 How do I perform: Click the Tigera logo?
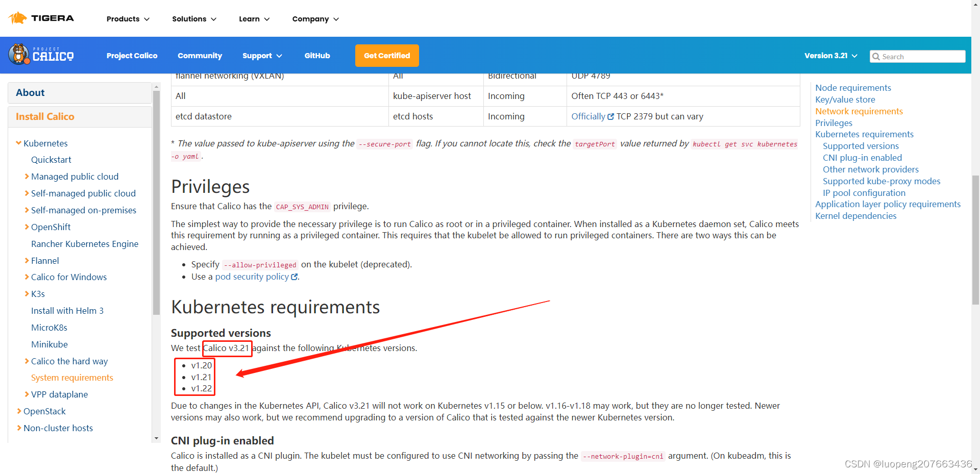[x=41, y=18]
